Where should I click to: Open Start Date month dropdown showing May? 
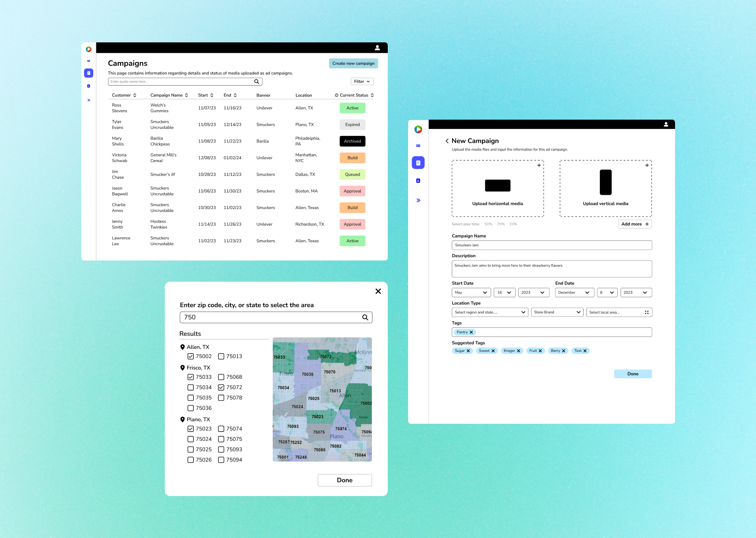point(471,292)
